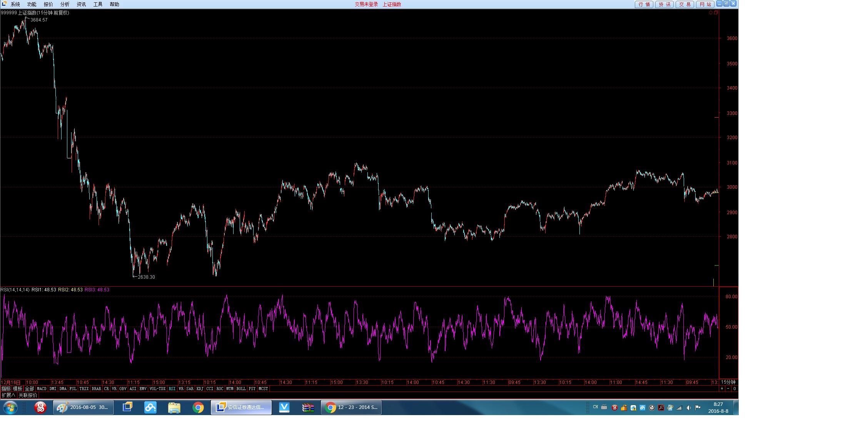Click the plus button under 15分钟

[722, 389]
